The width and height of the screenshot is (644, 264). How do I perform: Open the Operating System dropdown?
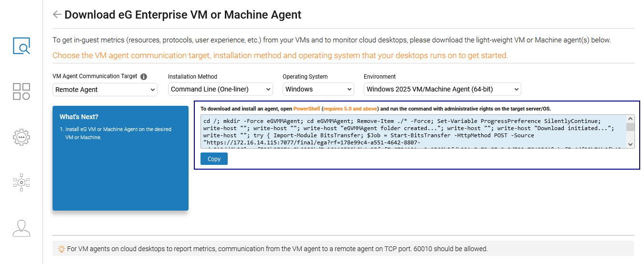pos(318,89)
